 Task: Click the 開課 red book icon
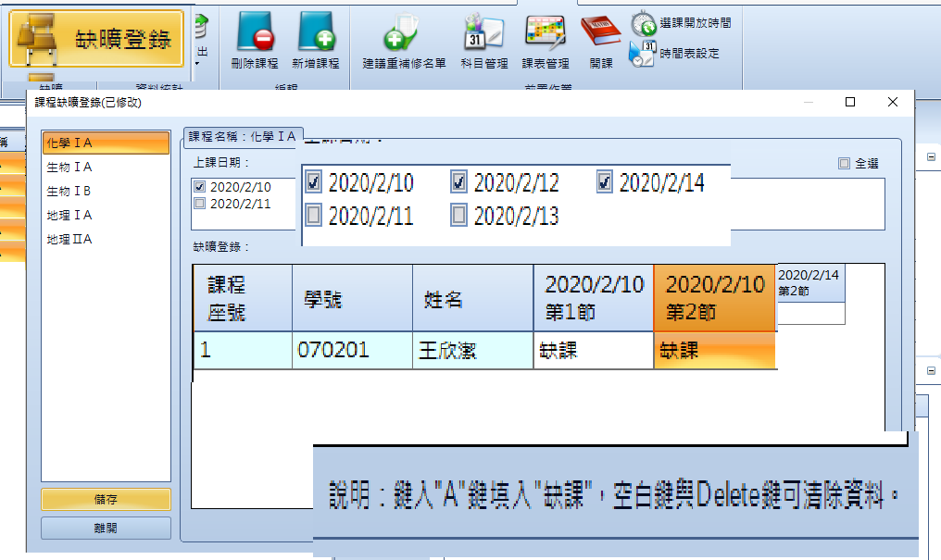point(600,31)
